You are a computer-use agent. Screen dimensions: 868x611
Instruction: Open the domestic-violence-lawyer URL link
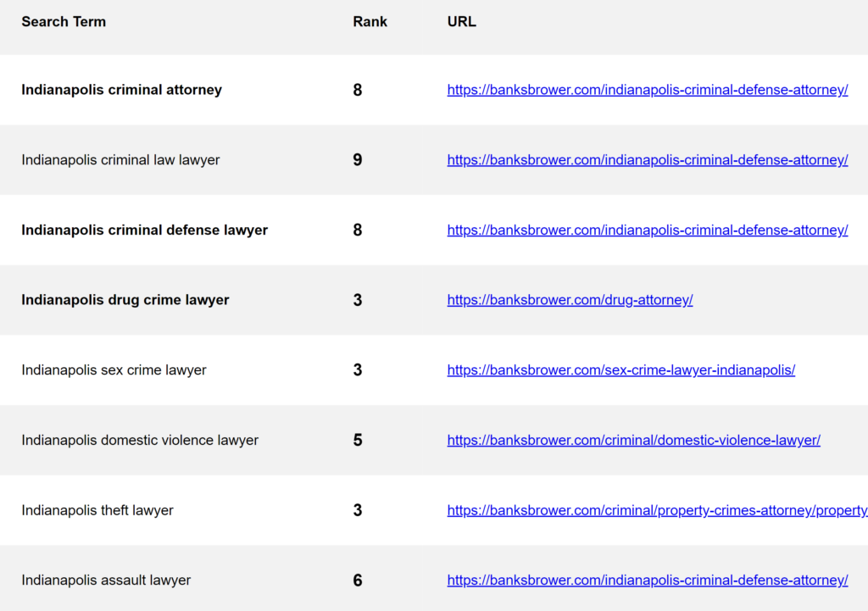point(634,440)
